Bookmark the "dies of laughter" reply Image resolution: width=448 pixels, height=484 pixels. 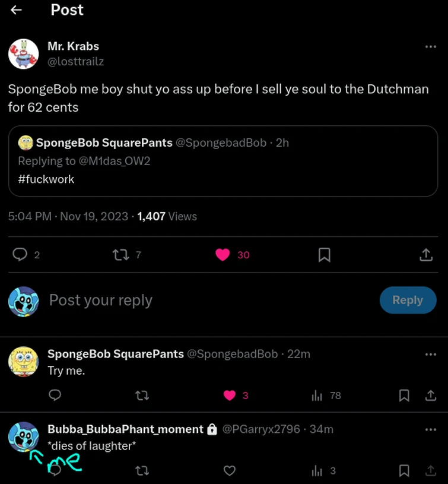[x=404, y=471]
